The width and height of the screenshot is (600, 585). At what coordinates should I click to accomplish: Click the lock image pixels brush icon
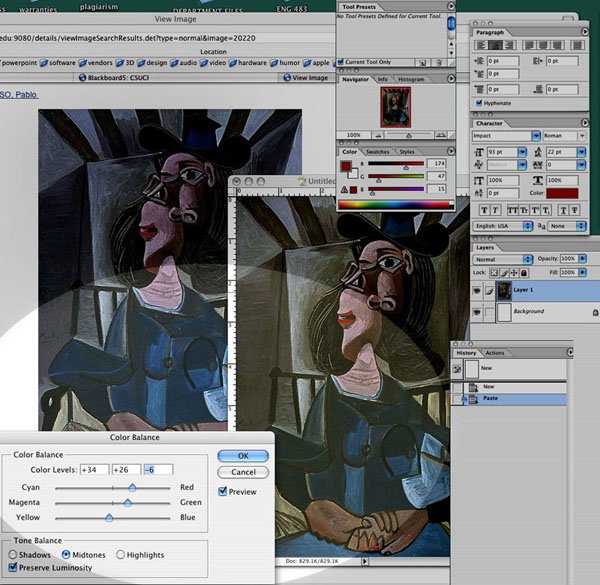point(504,273)
